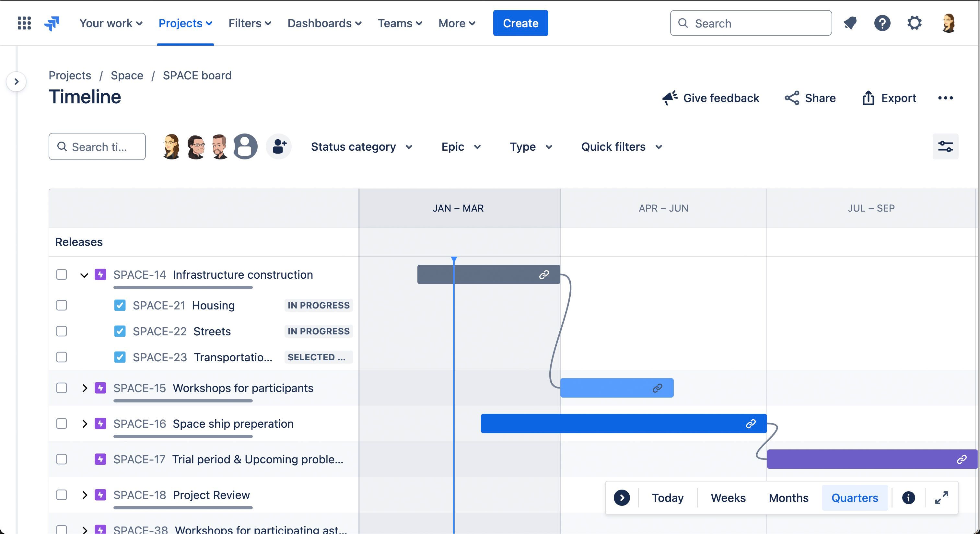Click the add people icon
Image resolution: width=980 pixels, height=534 pixels.
[279, 146]
